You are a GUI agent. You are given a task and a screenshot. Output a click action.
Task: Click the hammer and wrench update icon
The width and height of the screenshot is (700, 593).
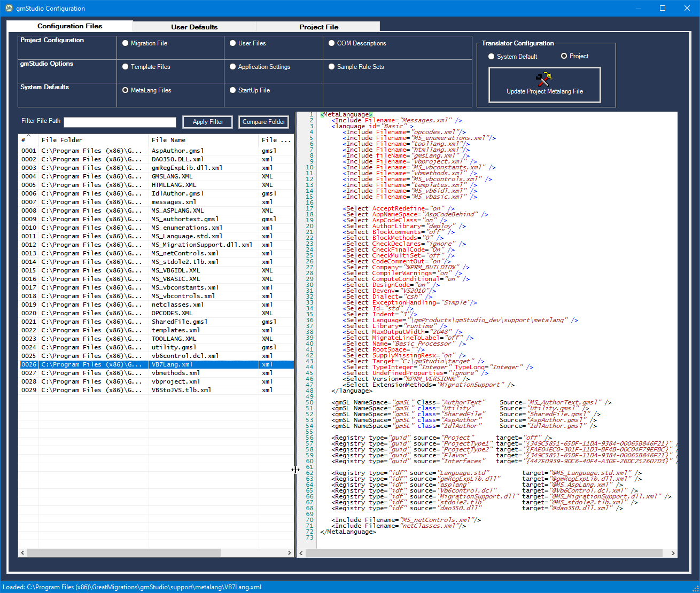tap(544, 80)
